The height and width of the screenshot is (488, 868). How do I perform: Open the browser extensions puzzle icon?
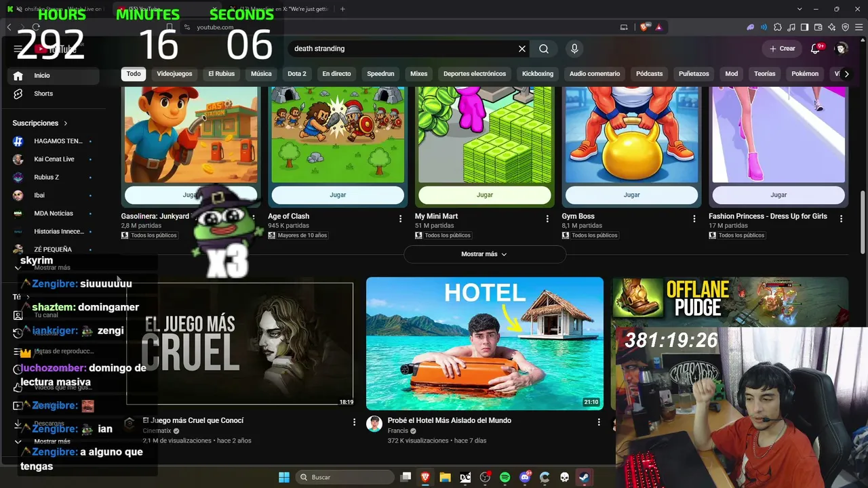click(778, 27)
